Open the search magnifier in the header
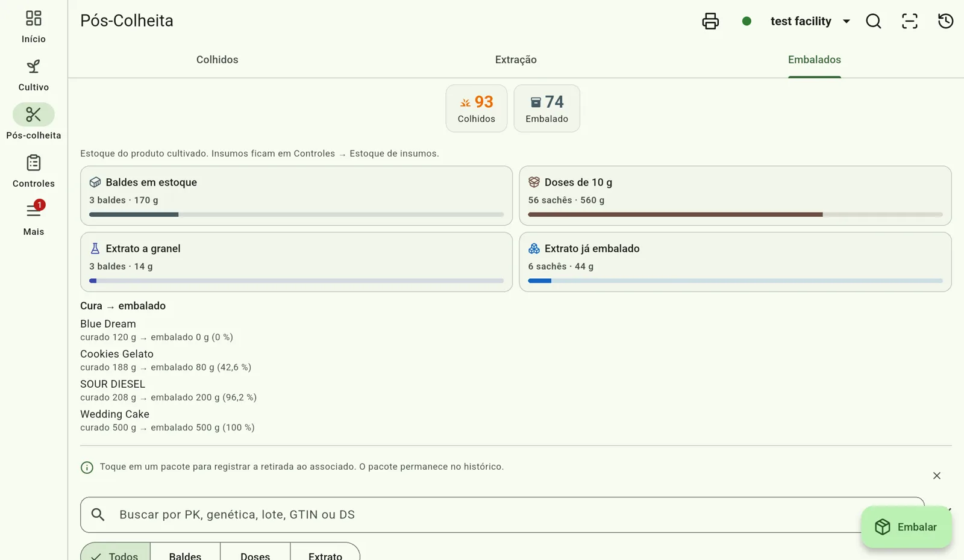The height and width of the screenshot is (560, 964). 874,21
